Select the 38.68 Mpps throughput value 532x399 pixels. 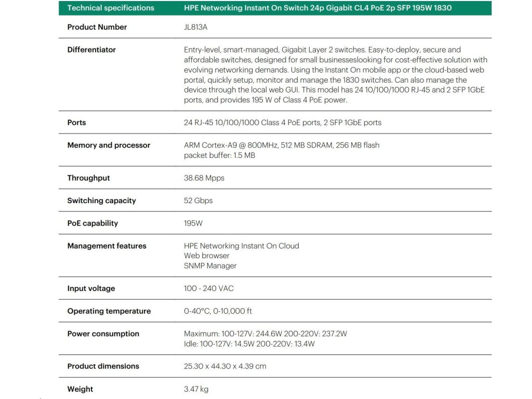pos(204,178)
